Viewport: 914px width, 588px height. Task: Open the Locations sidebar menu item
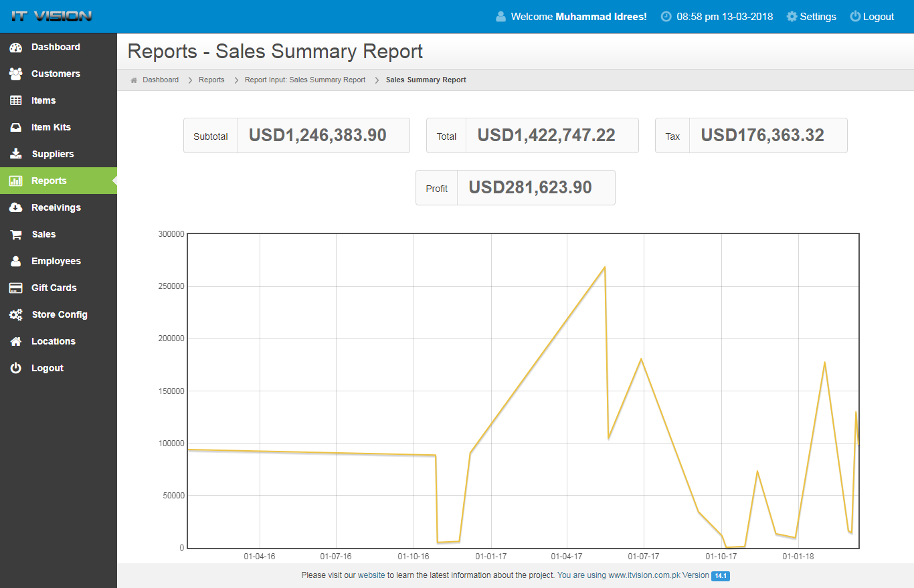click(53, 341)
